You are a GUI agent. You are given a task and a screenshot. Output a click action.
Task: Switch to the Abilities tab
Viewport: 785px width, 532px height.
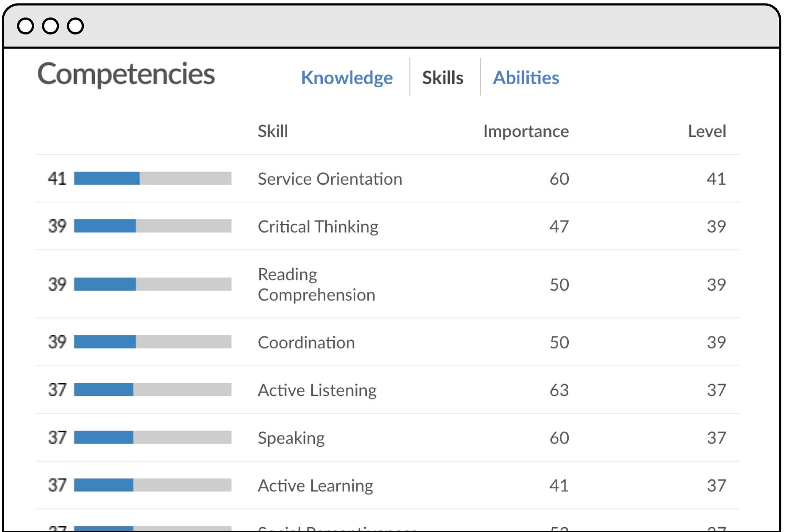[526, 78]
